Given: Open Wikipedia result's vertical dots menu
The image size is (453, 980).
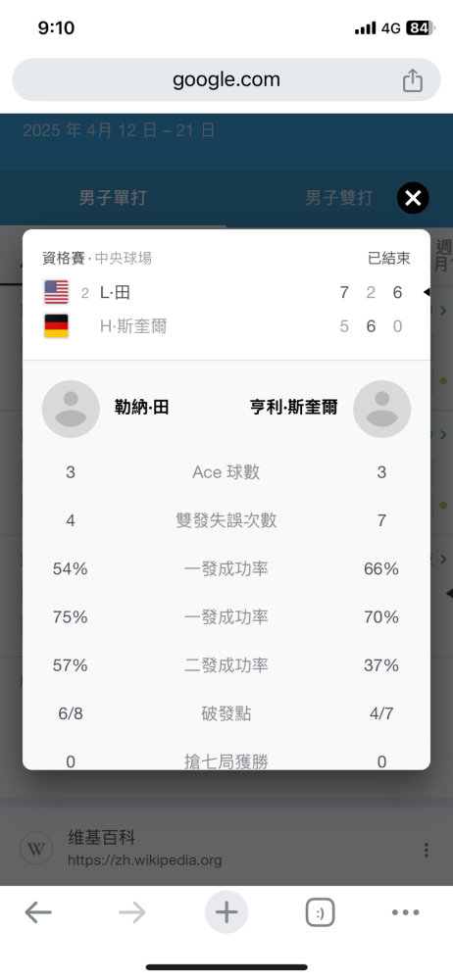Looking at the screenshot, I should tap(427, 850).
